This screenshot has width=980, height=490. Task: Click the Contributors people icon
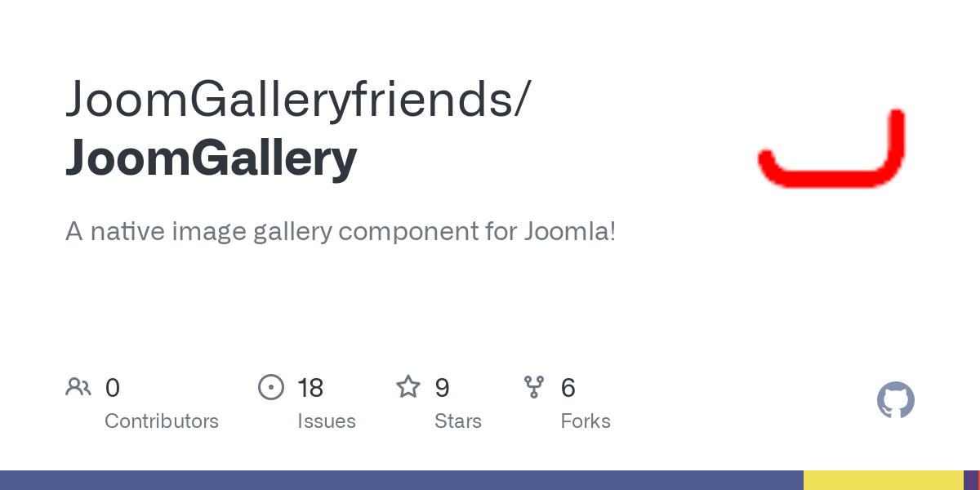point(78,386)
